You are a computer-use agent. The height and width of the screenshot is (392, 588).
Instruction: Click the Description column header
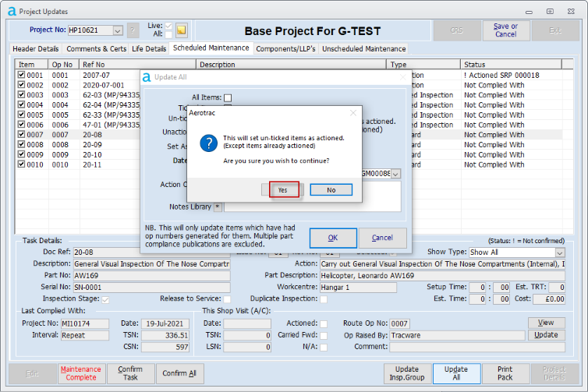tap(291, 65)
